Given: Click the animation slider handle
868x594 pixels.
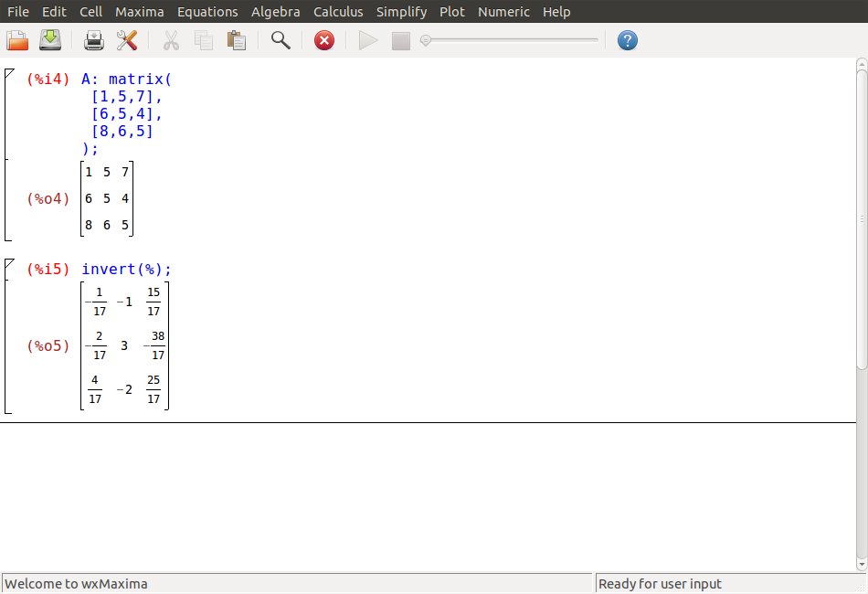Looking at the screenshot, I should [x=426, y=40].
